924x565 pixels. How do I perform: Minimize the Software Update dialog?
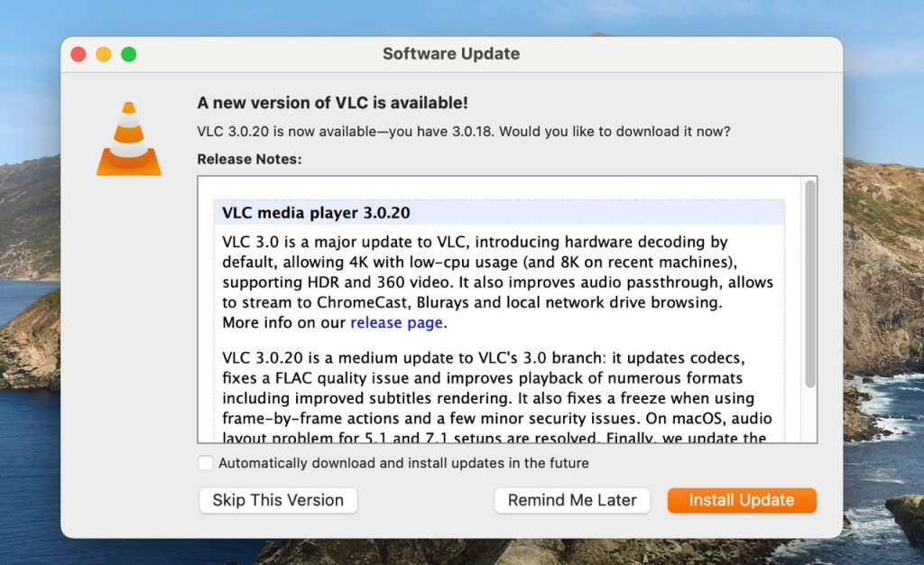tap(104, 54)
